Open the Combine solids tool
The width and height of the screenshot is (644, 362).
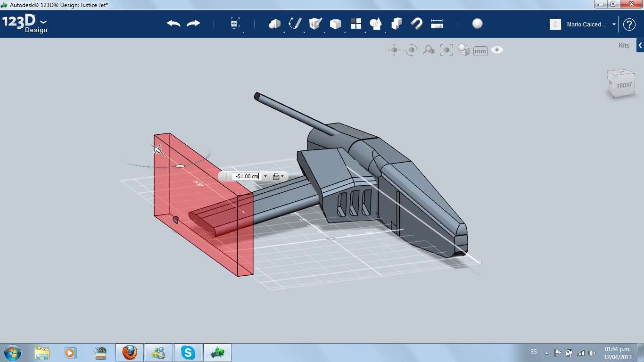coord(396,24)
